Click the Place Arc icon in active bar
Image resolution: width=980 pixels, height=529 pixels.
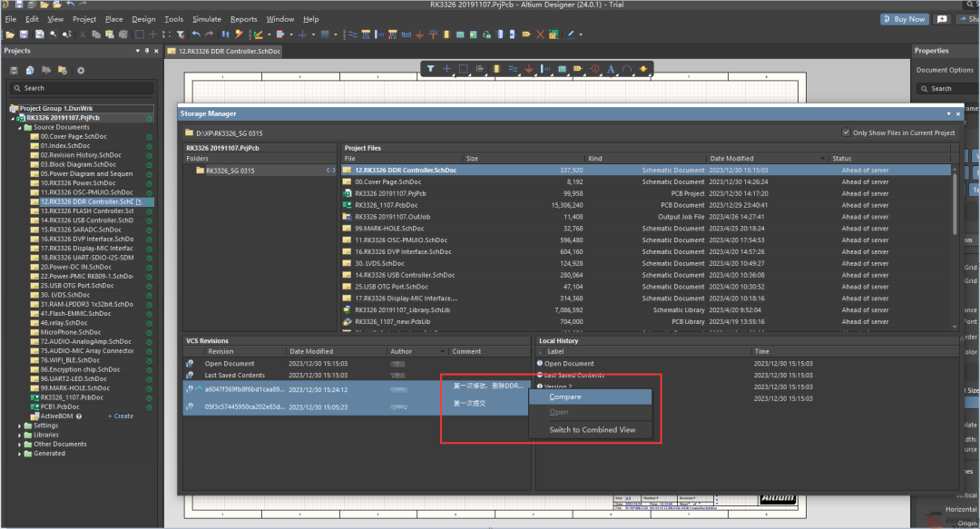click(x=627, y=69)
